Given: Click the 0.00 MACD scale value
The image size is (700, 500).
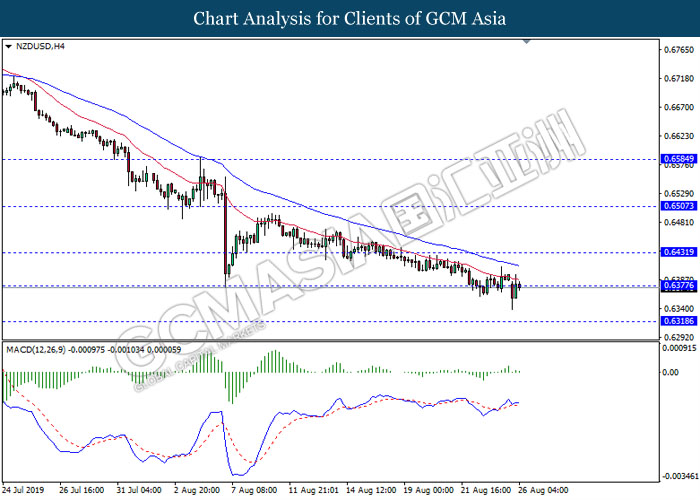Looking at the screenshot, I should click(671, 372).
